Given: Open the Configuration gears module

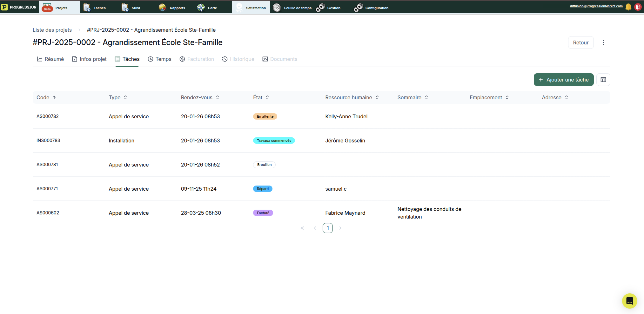Looking at the screenshot, I should [x=371, y=8].
